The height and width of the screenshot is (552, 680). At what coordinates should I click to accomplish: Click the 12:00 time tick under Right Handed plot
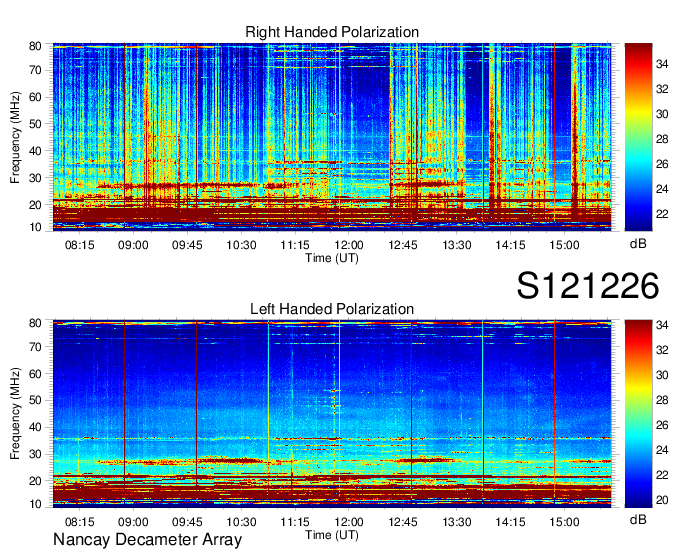(x=349, y=245)
